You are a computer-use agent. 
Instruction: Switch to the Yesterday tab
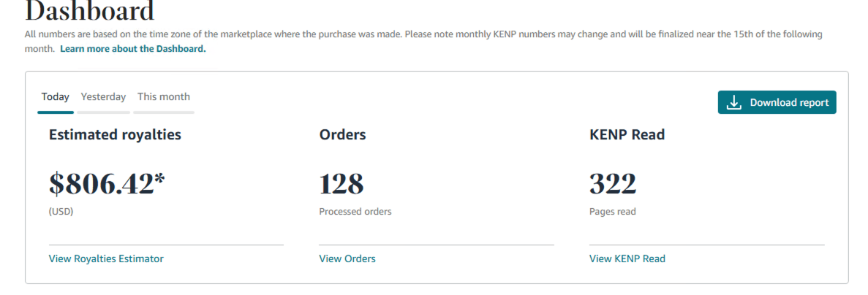click(104, 96)
